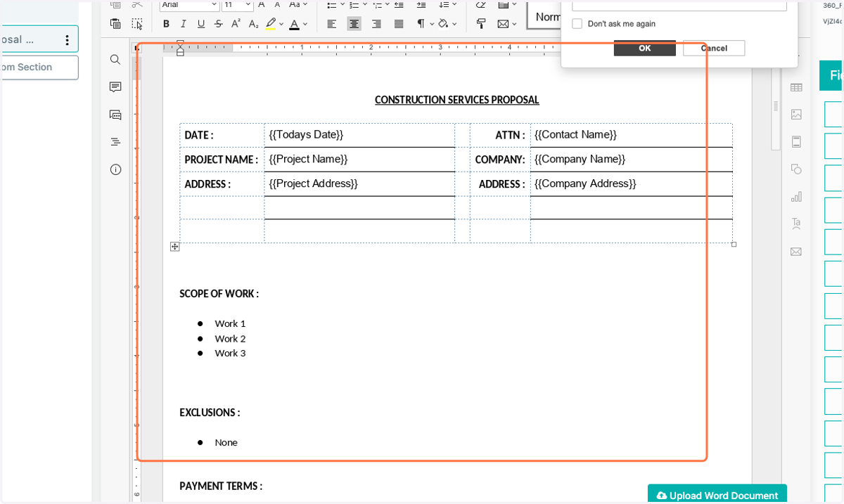The width and height of the screenshot is (844, 504).
Task: Toggle nonprinting characters pilcrow
Action: tap(421, 24)
